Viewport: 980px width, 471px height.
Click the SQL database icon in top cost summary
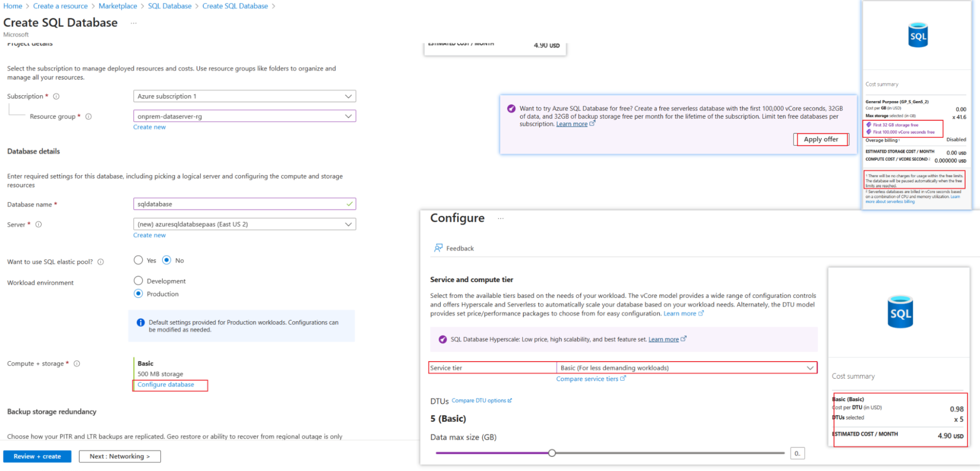pos(917,34)
